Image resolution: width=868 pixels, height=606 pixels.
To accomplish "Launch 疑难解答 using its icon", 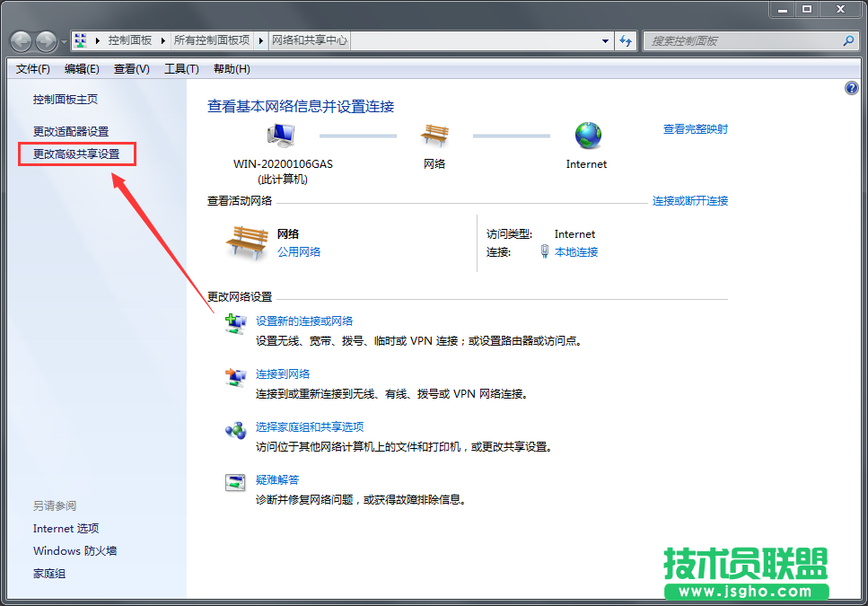I will point(234,483).
